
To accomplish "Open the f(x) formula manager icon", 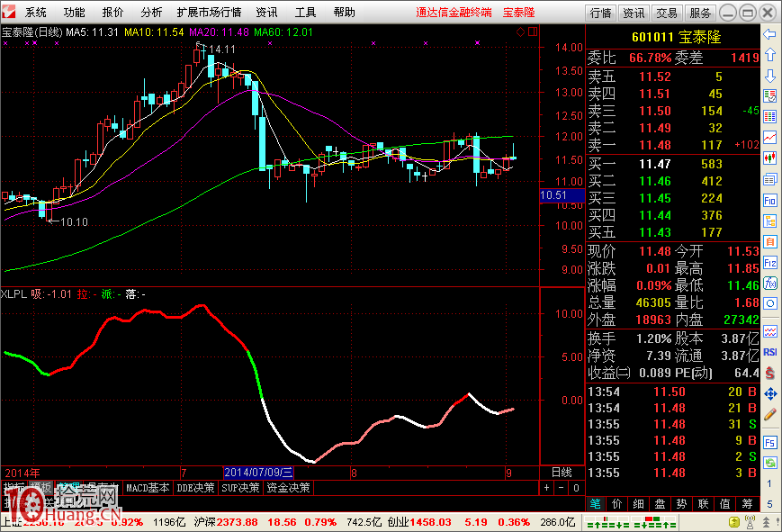I will [770, 283].
